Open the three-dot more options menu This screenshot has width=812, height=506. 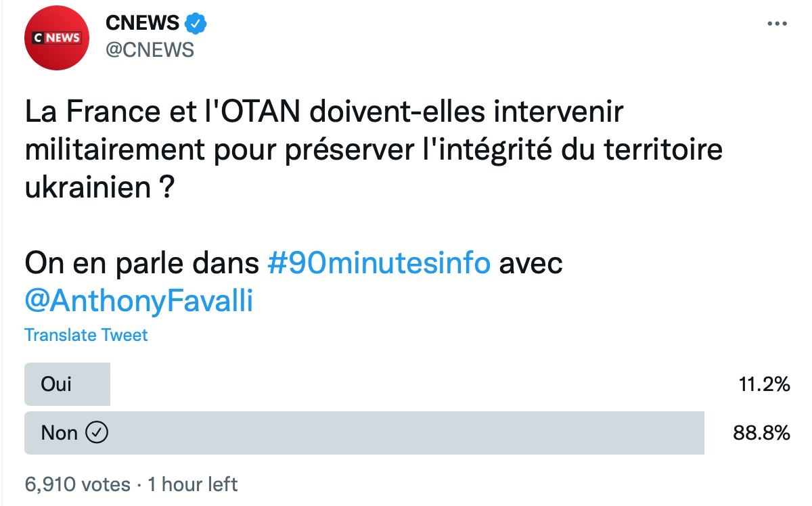coord(777,24)
